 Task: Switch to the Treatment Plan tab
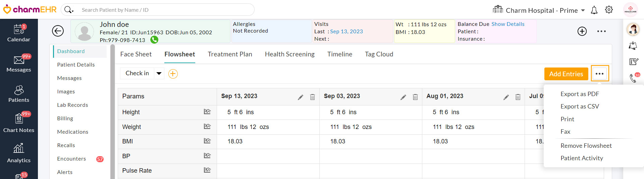(x=230, y=54)
